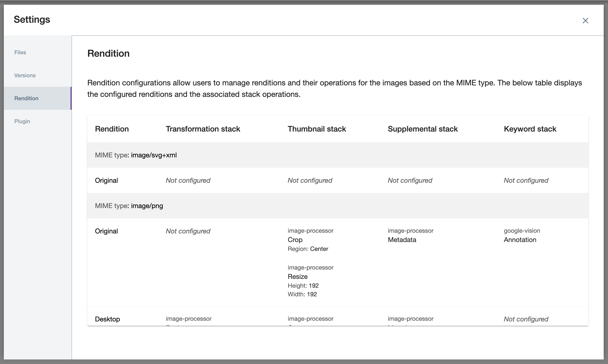Click the google-vision Annotation keyword entry
Viewport: 608px width, 364px height.
point(520,240)
